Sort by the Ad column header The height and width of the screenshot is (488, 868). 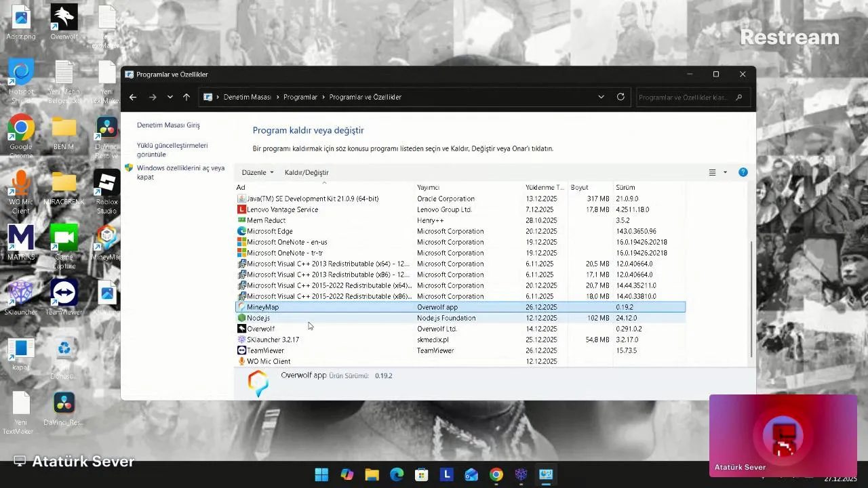[325, 187]
